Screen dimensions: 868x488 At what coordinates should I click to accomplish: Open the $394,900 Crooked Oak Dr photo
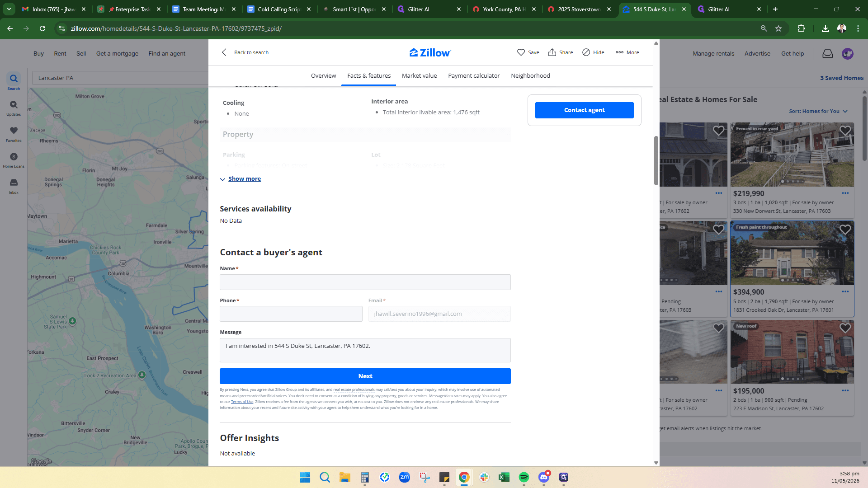pyautogui.click(x=792, y=253)
